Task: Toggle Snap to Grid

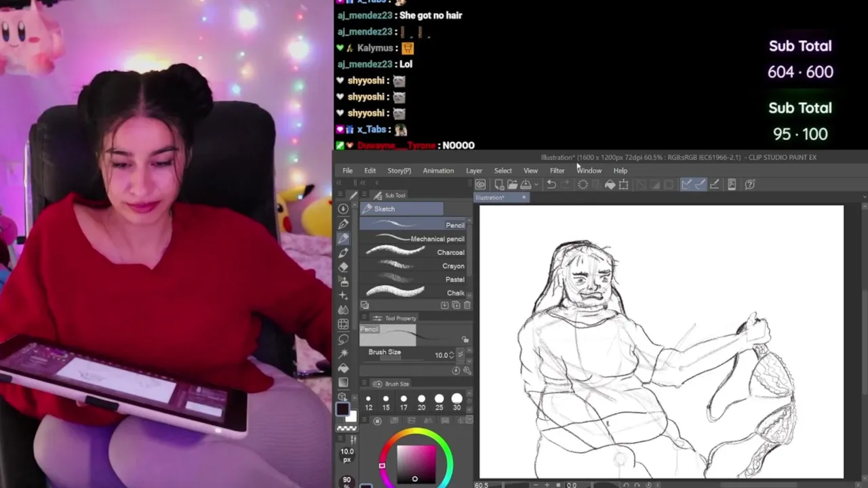Action: (715, 184)
